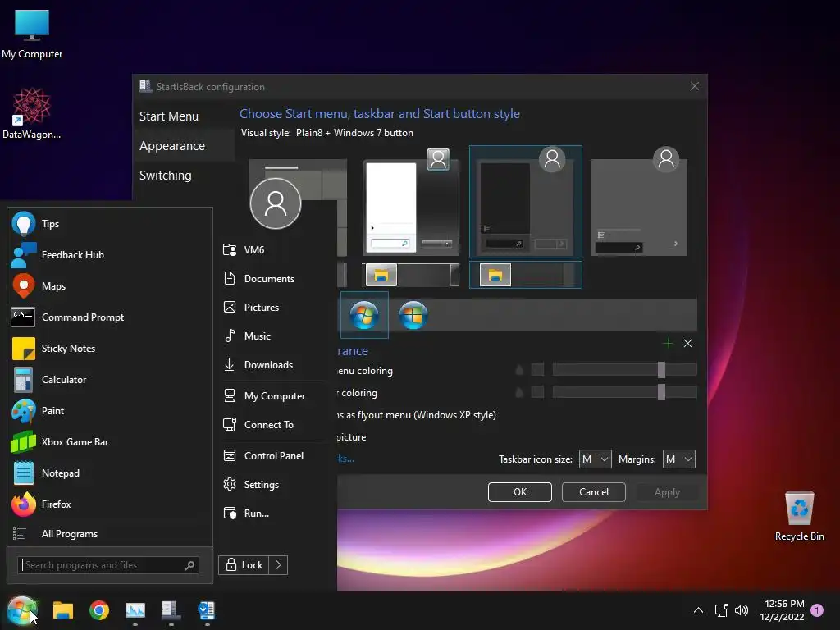The image size is (840, 630).
Task: Click the user account picture in start menu
Action: pos(276,203)
